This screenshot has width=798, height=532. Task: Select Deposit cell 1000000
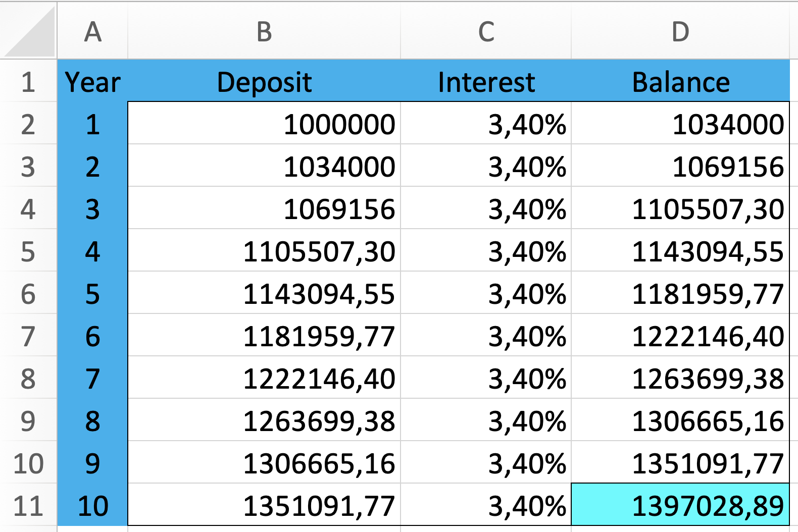click(x=264, y=123)
